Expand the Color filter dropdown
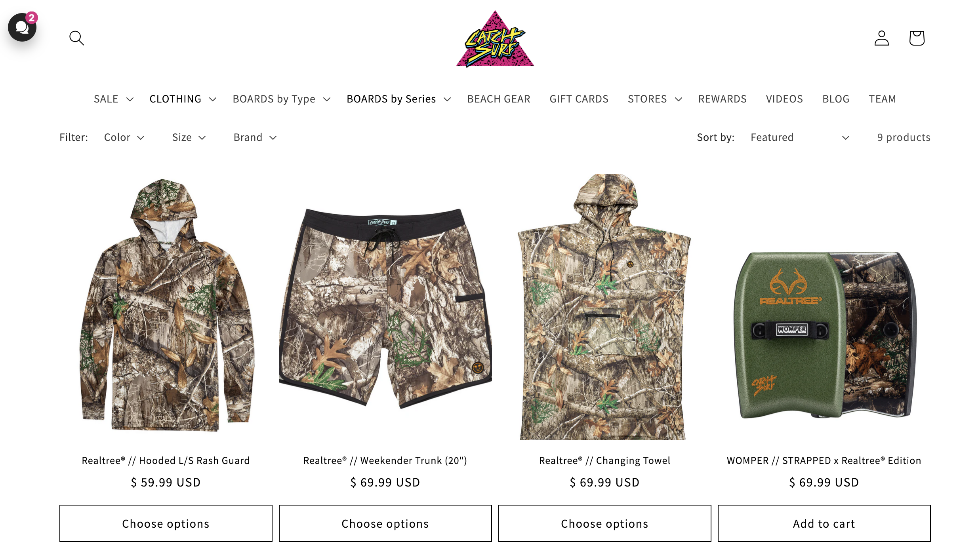The height and width of the screenshot is (555, 980). [x=124, y=137]
